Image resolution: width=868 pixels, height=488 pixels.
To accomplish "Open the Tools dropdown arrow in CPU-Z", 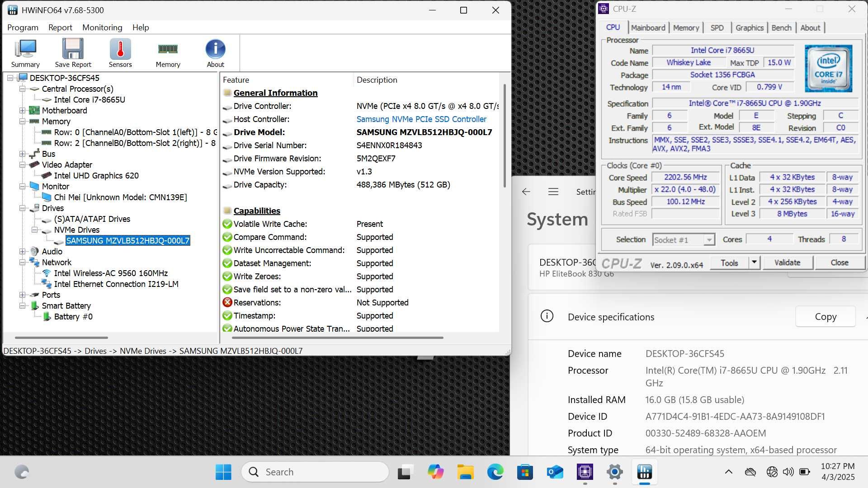I will 754,263.
